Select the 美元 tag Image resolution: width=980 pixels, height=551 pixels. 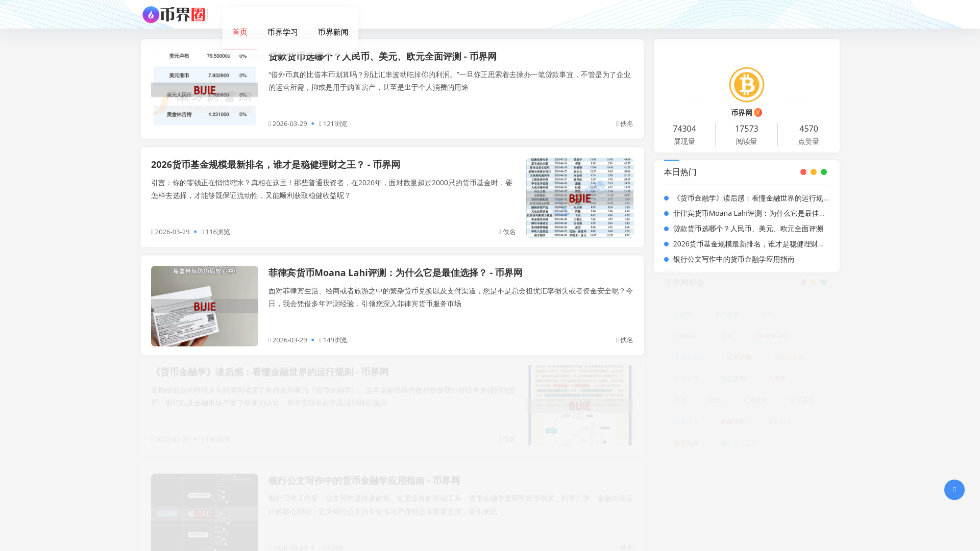point(680,400)
